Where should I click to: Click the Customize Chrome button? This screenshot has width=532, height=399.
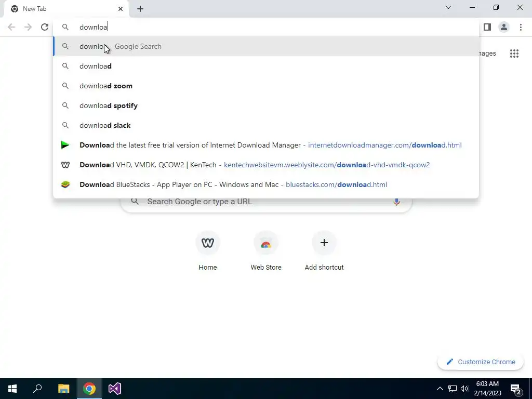click(481, 362)
